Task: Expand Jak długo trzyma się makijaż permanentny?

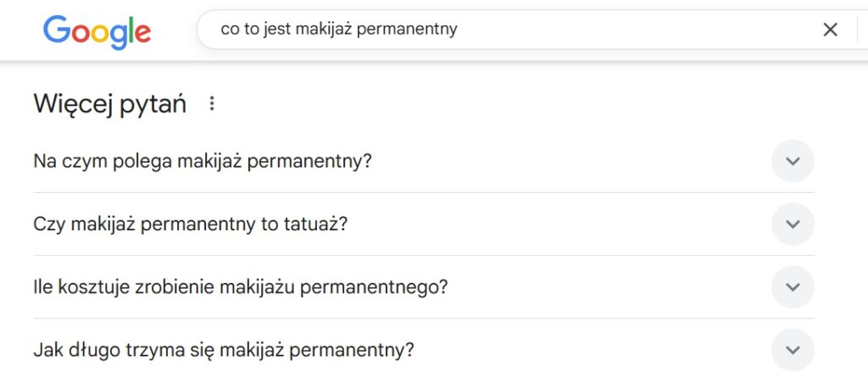Action: [x=424, y=351]
